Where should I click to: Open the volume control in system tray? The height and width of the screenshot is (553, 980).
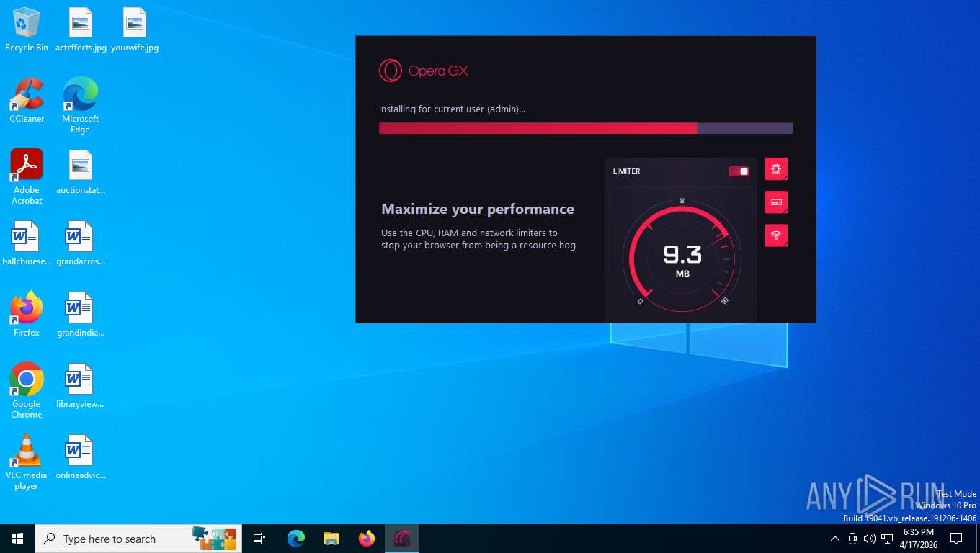[870, 539]
